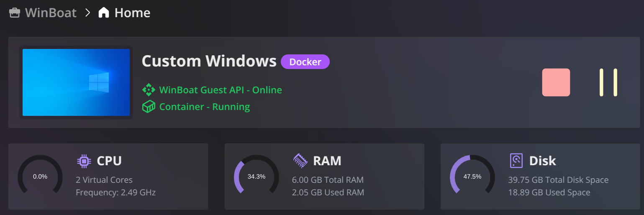Click the Container box icon
The height and width of the screenshot is (215, 644).
(x=149, y=107)
